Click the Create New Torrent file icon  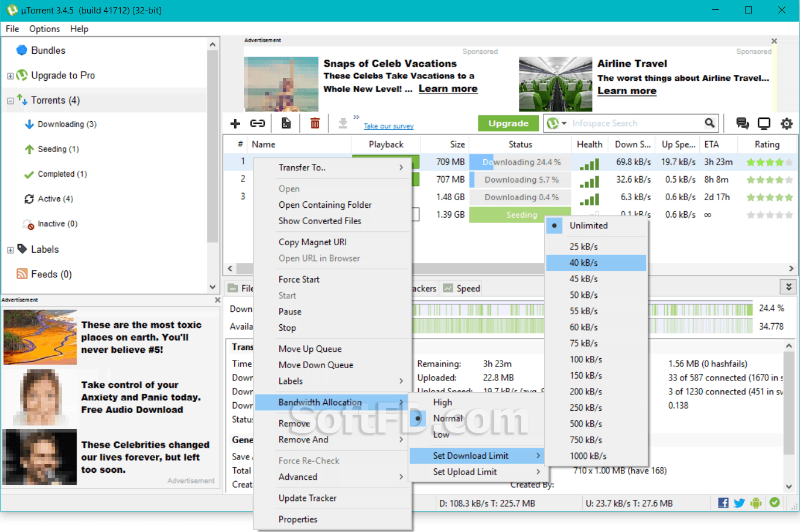tap(286, 123)
